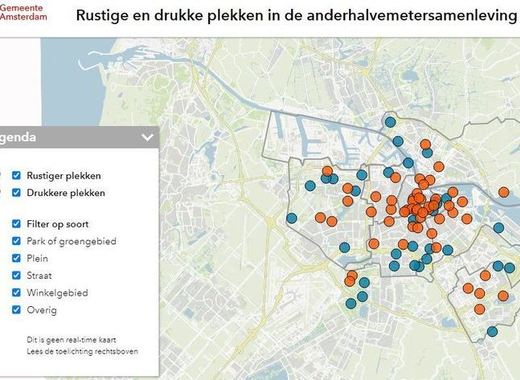520x380 pixels.
Task: Click the page title heading
Action: pyautogui.click(x=296, y=15)
